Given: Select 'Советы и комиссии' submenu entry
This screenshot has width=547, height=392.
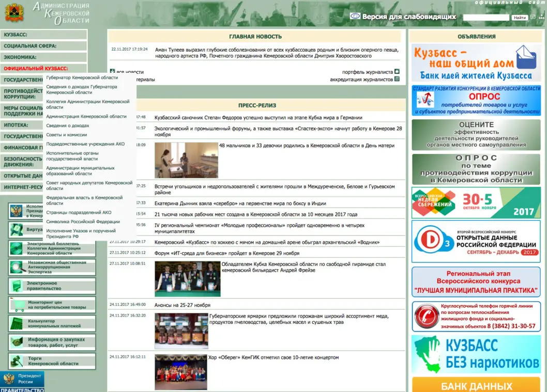Looking at the screenshot, I should (67, 134).
